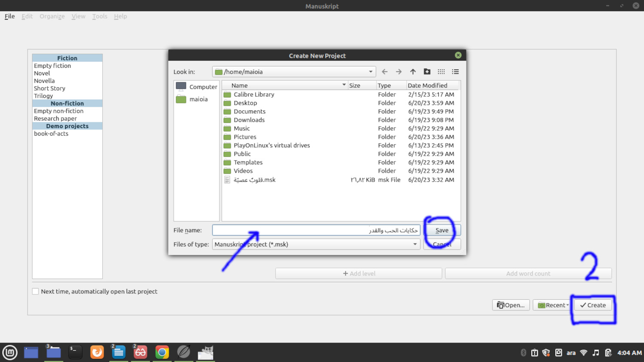Open the File menu

pos(9,16)
